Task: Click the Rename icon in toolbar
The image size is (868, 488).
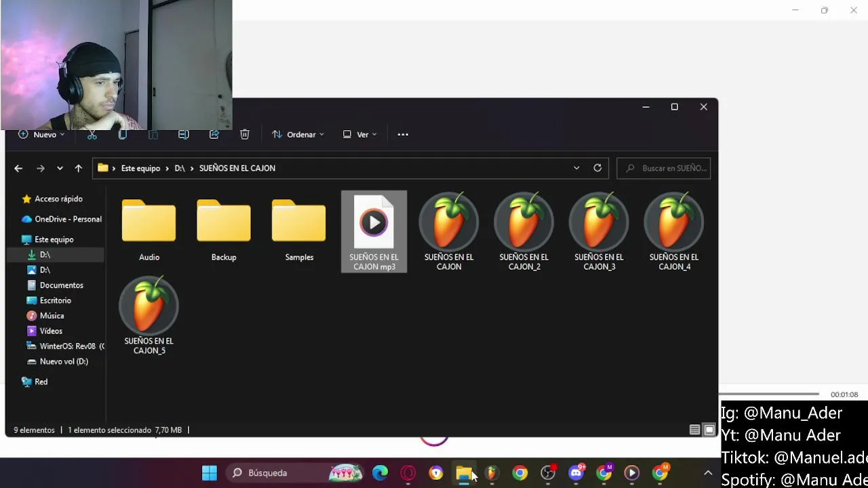Action: coord(183,134)
